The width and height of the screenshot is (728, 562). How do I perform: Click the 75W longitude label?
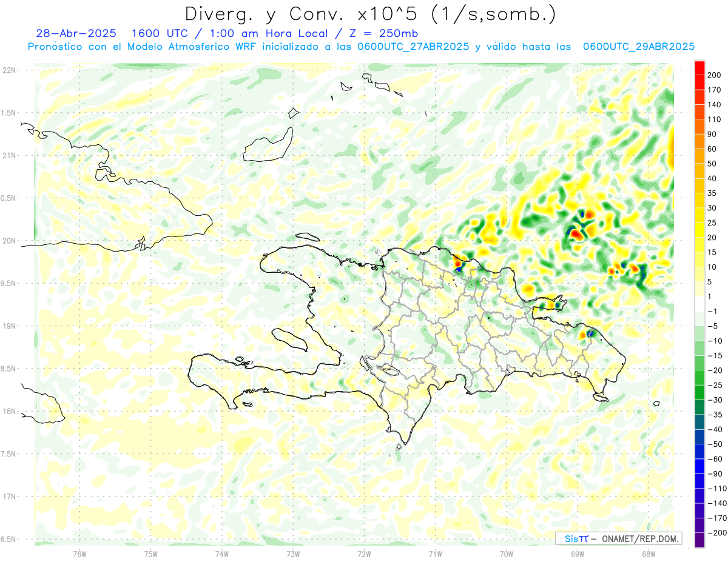click(x=151, y=554)
